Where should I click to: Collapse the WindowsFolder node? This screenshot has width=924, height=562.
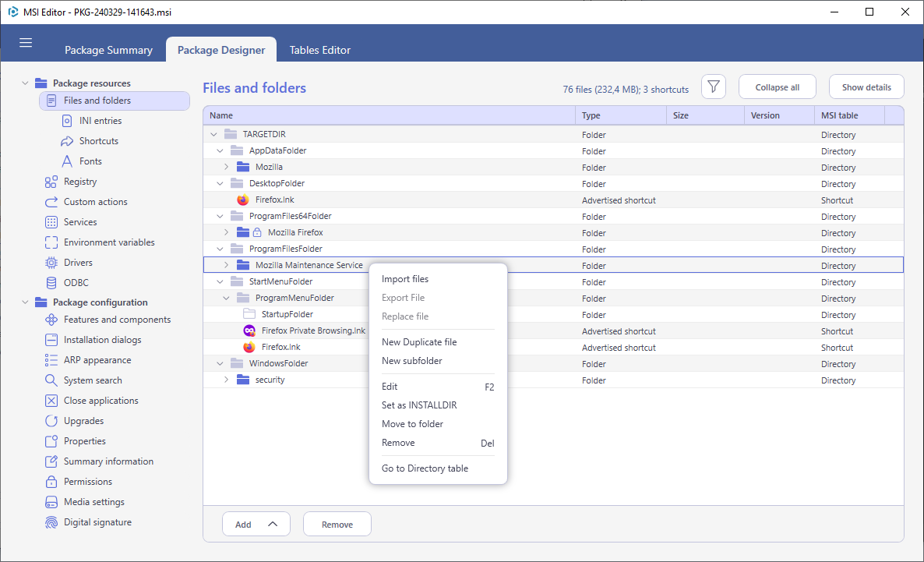pos(220,364)
